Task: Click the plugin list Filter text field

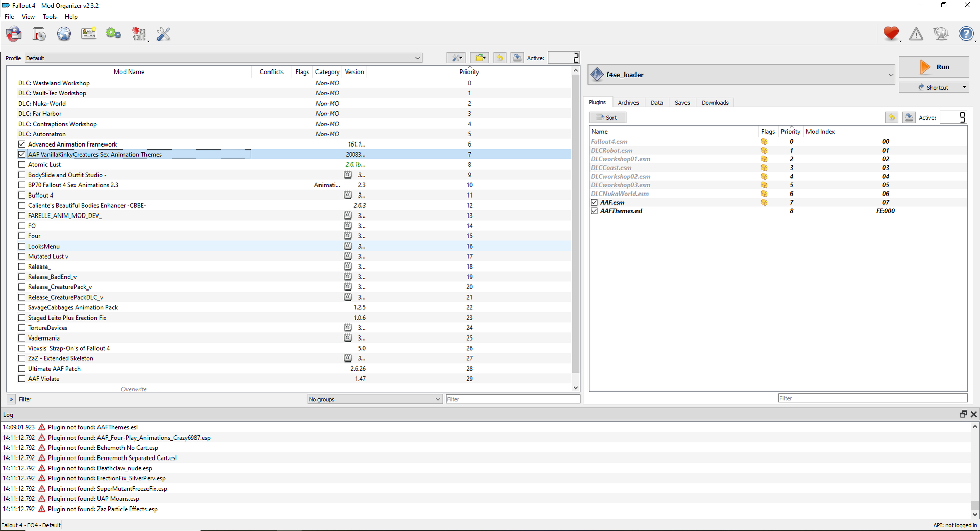Action: tap(872, 398)
